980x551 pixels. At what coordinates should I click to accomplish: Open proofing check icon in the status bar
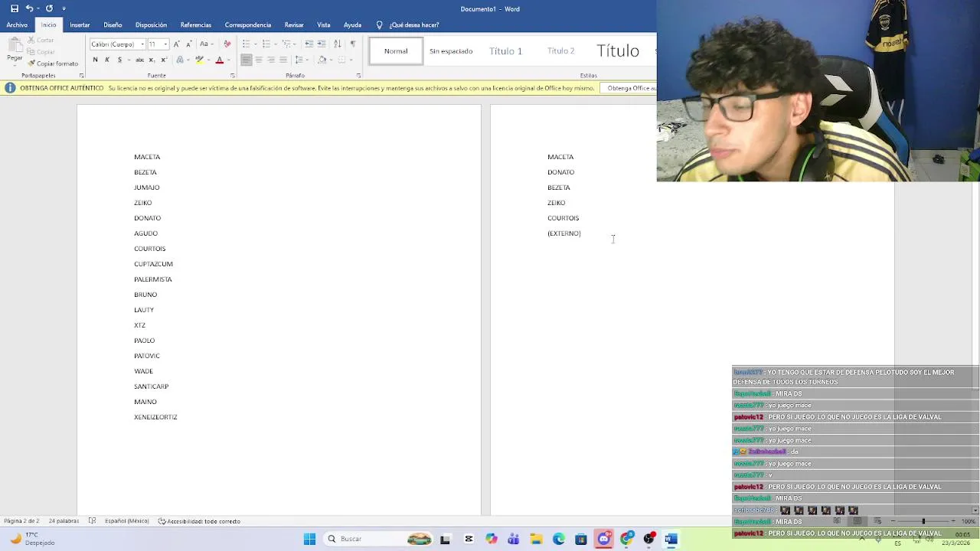point(92,521)
